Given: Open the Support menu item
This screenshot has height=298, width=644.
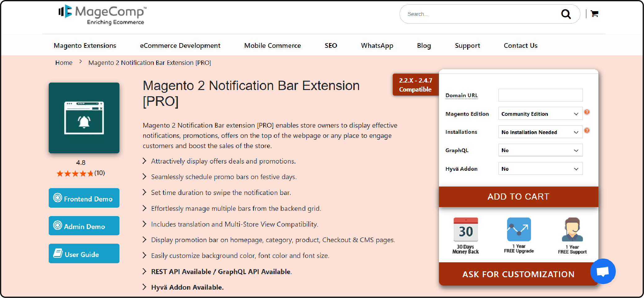Looking at the screenshot, I should (x=467, y=46).
